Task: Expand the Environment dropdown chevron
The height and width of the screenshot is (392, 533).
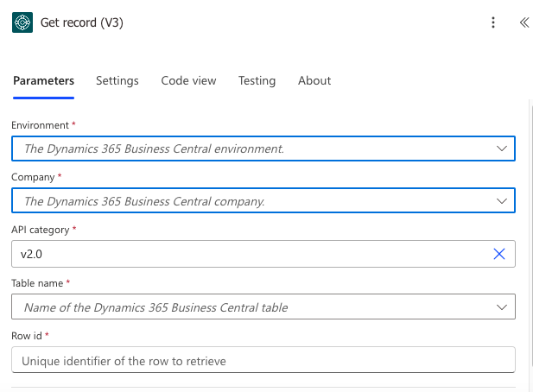Action: 502,149
